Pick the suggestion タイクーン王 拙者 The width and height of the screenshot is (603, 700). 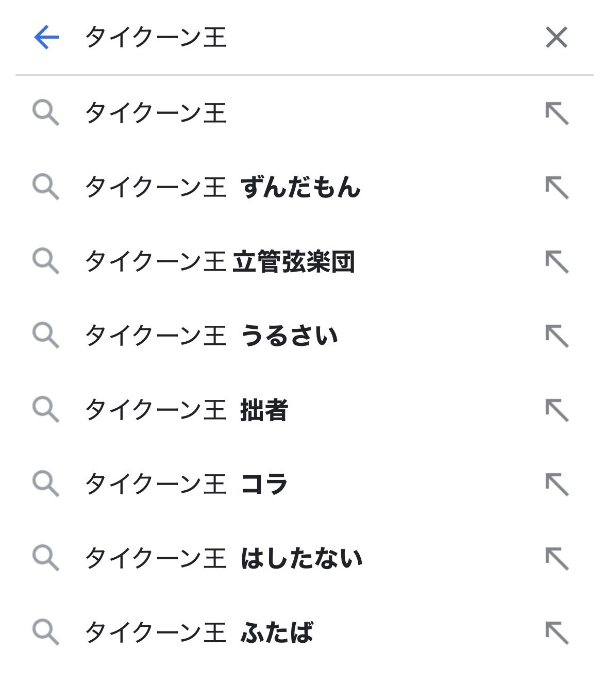(x=301, y=410)
